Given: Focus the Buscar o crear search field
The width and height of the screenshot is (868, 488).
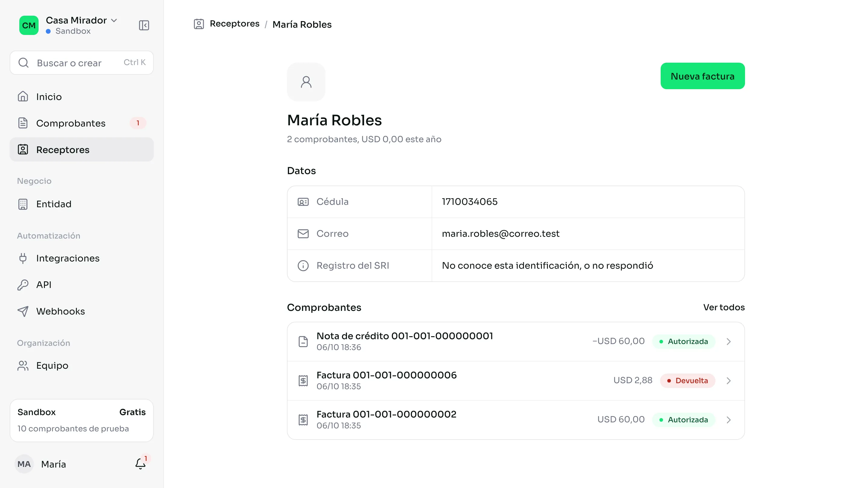Looking at the screenshot, I should (82, 63).
